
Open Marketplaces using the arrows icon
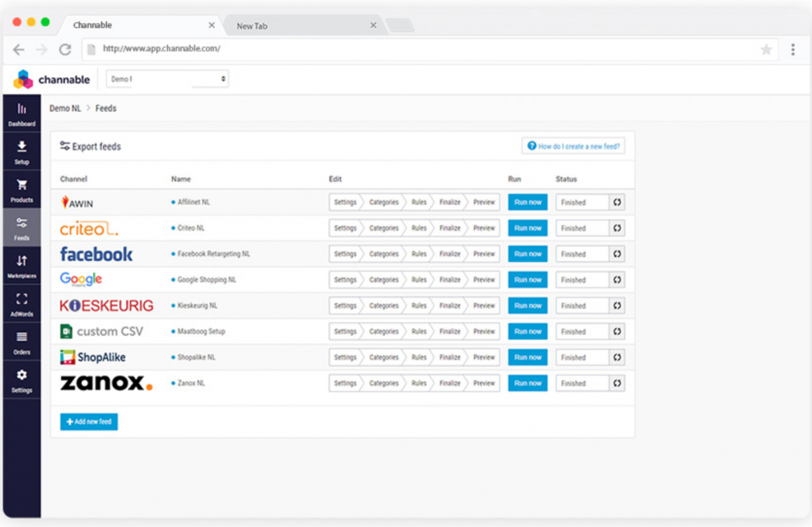22,263
